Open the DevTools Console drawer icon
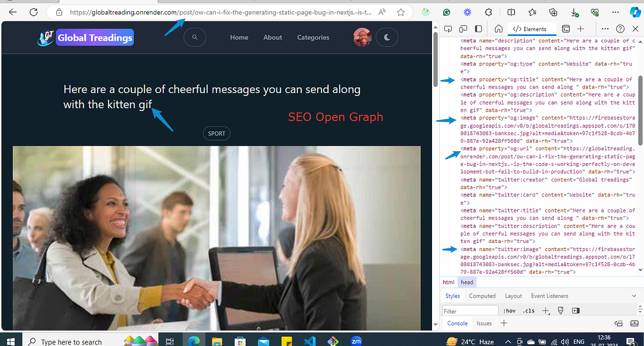Image resolution: width=644 pixels, height=346 pixels. (566, 29)
